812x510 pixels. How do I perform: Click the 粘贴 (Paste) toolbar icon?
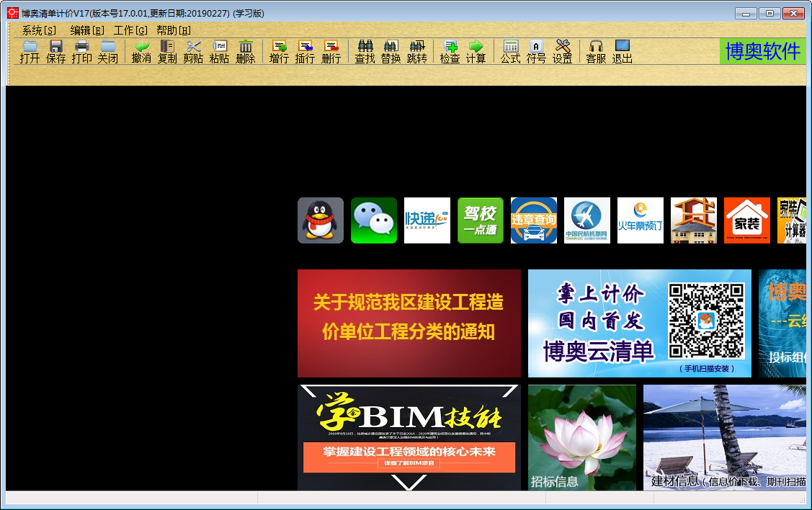(220, 52)
